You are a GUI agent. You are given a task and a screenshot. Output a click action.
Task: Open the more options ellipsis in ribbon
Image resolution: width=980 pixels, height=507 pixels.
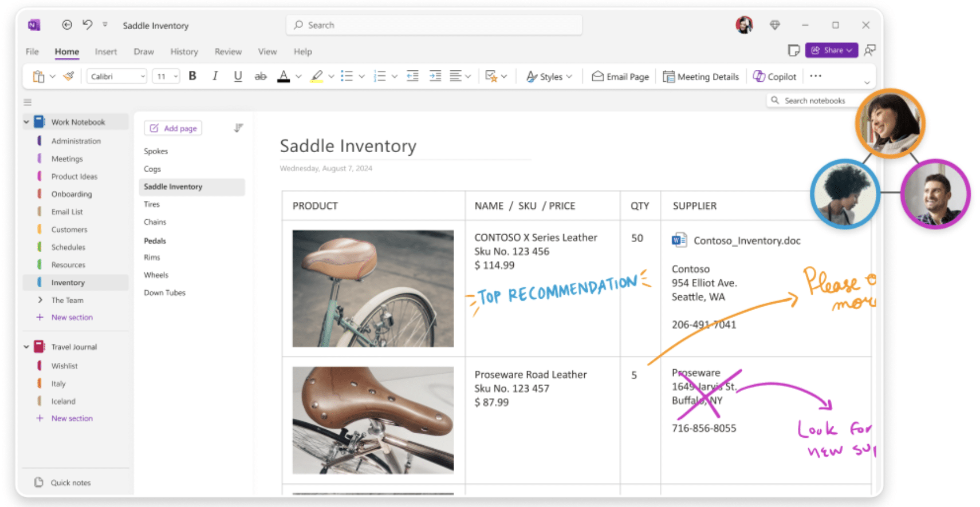(x=816, y=76)
